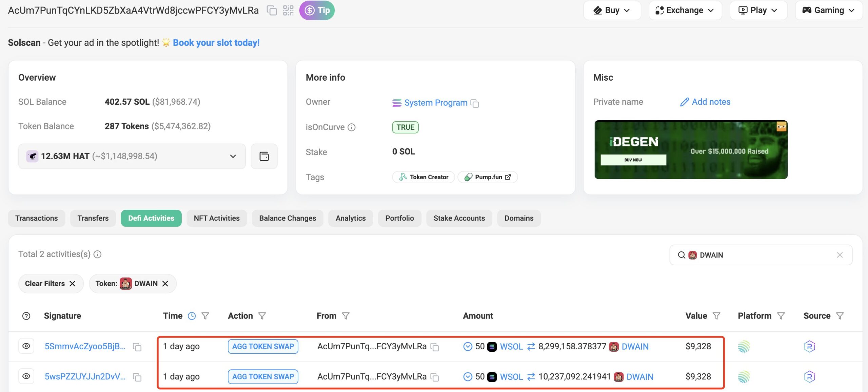Copy the System Program owner address

point(475,103)
